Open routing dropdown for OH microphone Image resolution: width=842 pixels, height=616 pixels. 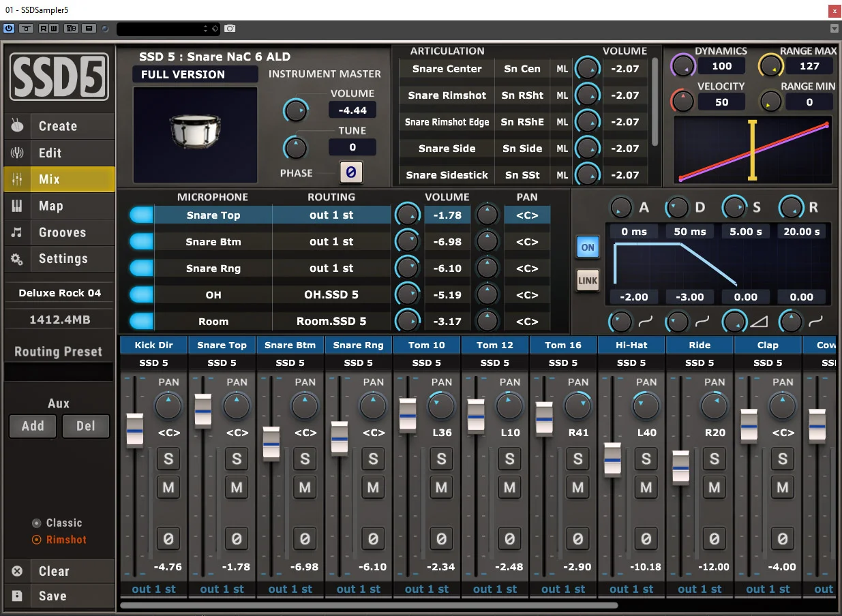coord(331,295)
